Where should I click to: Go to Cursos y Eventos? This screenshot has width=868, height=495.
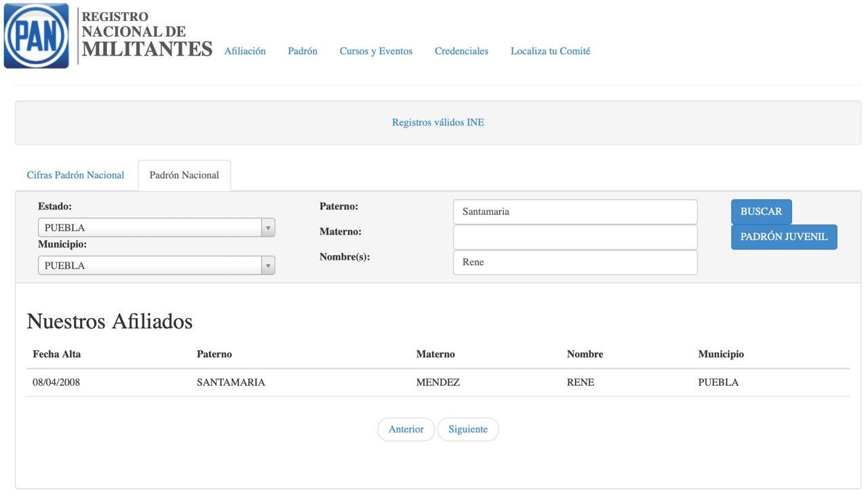pyautogui.click(x=376, y=51)
